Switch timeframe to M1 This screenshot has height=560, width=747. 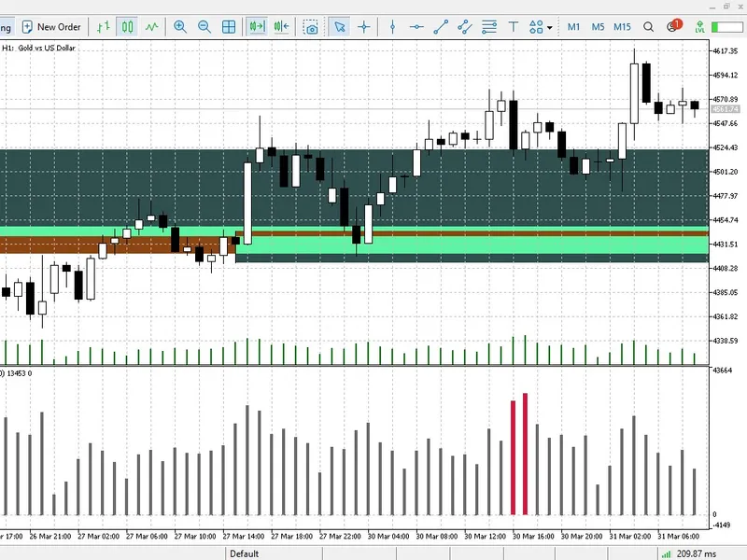coord(573,27)
